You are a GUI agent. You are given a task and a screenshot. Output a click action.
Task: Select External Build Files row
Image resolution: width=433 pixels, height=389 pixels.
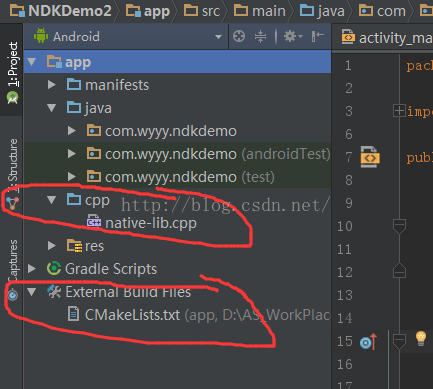[x=177, y=292]
